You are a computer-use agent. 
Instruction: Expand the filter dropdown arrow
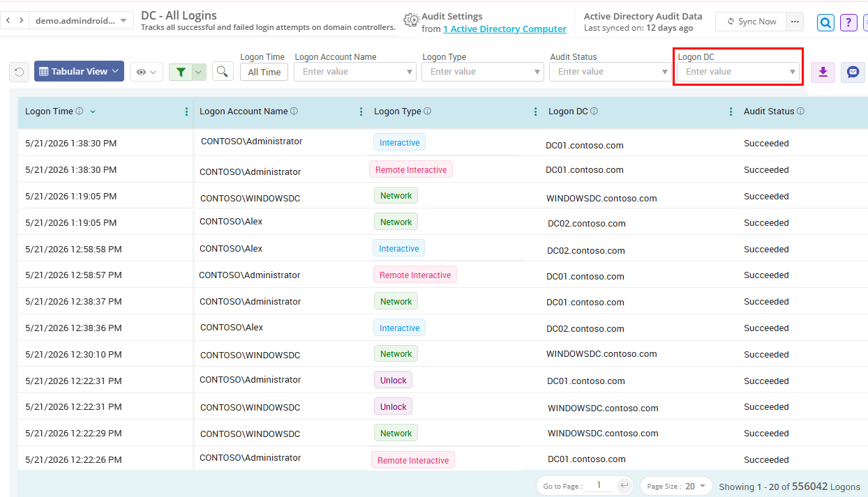199,71
